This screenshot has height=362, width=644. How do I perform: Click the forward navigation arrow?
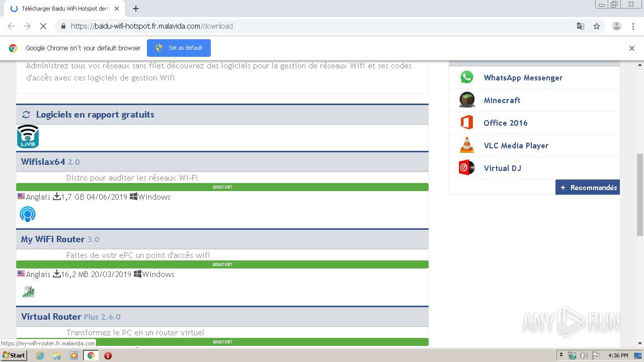coord(27,26)
